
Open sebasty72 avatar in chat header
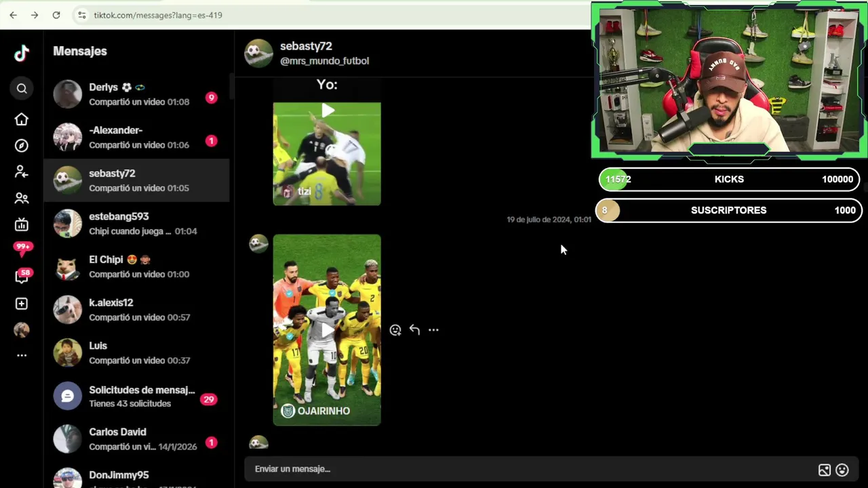point(258,53)
